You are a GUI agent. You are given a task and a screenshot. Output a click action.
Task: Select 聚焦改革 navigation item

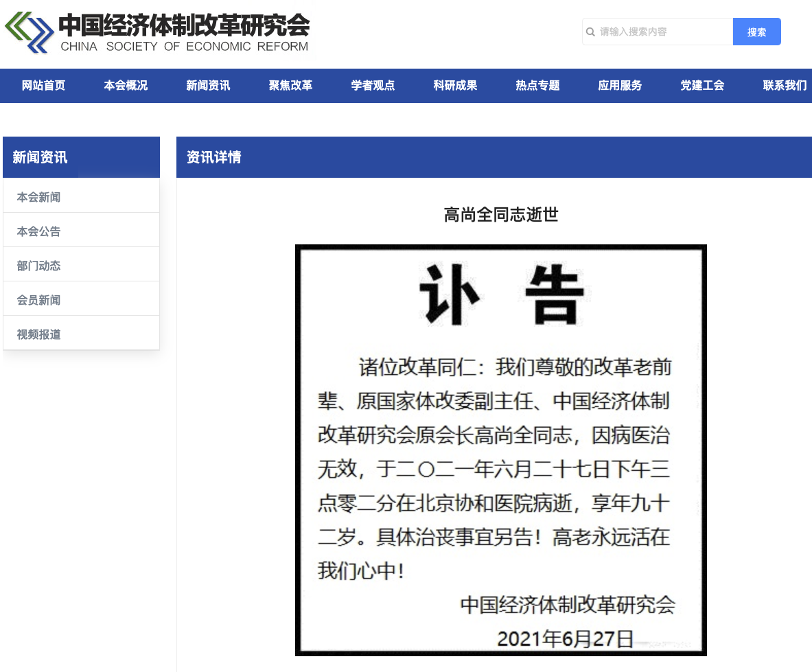[290, 85]
